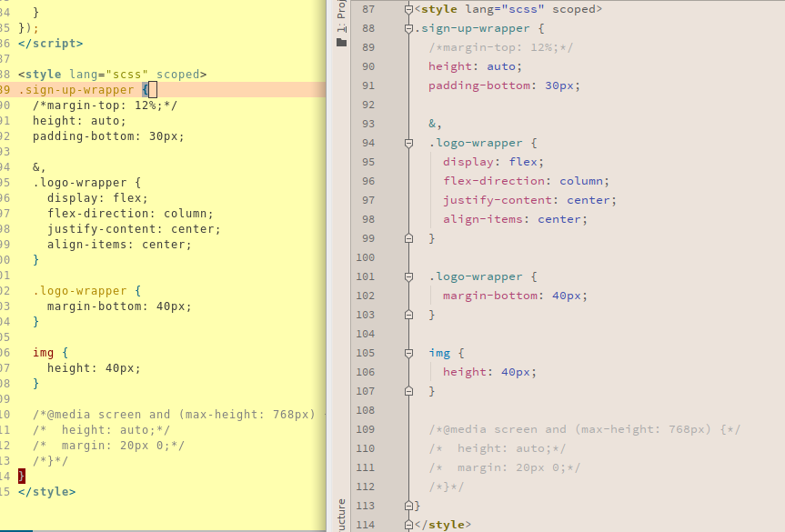Click 'justify-content: center;' in the left Vim pane
This screenshot has width=785, height=532.
pos(135,229)
